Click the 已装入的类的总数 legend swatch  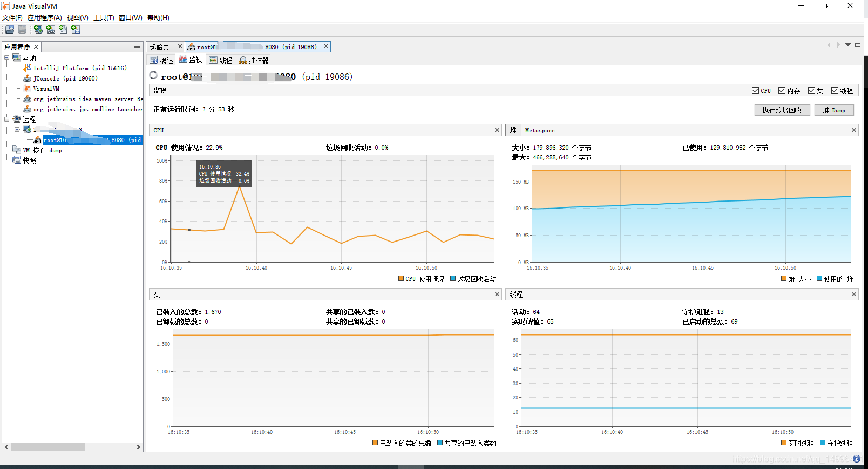tap(375, 443)
